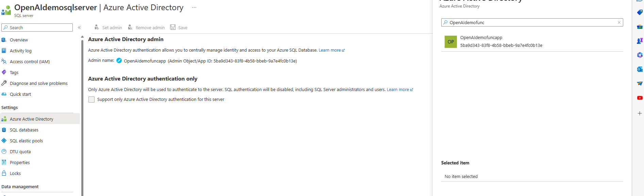Open Tags menu item
The width and height of the screenshot is (644, 196).
click(x=14, y=72)
